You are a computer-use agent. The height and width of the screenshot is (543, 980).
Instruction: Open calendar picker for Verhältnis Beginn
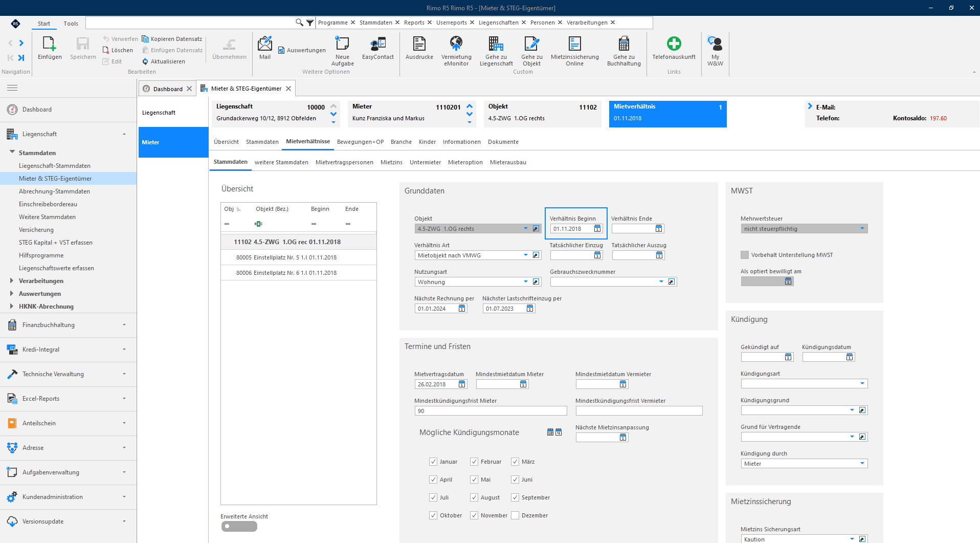click(597, 229)
